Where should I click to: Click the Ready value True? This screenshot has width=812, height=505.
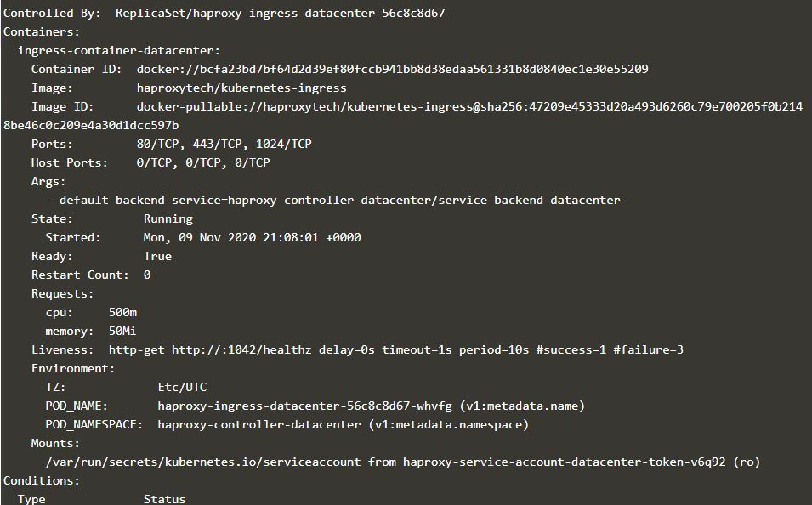click(x=157, y=256)
